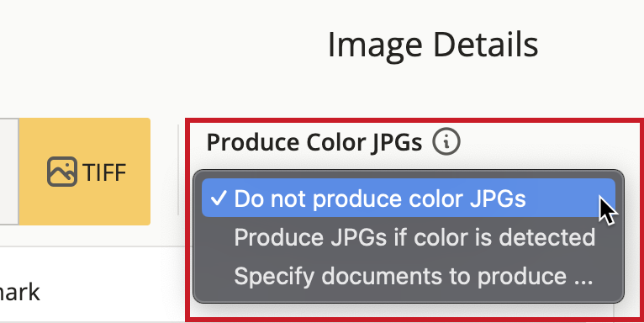Choose "Produce JPGs if color is detected"

coord(409,237)
